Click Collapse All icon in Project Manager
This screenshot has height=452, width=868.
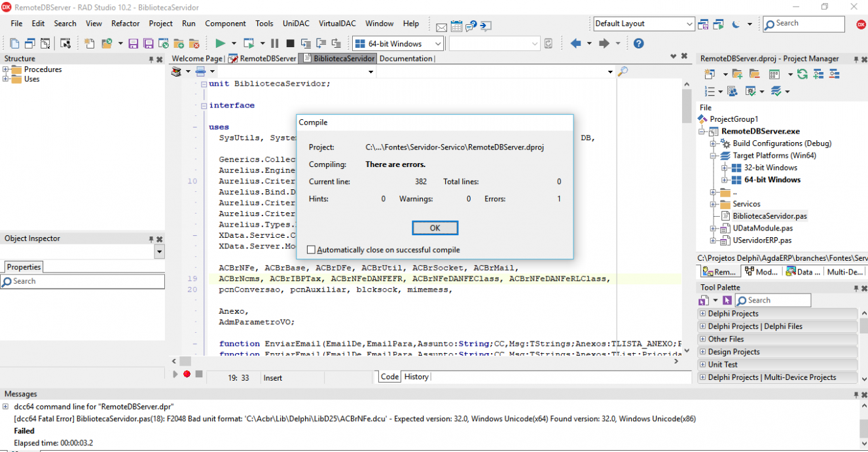click(833, 74)
